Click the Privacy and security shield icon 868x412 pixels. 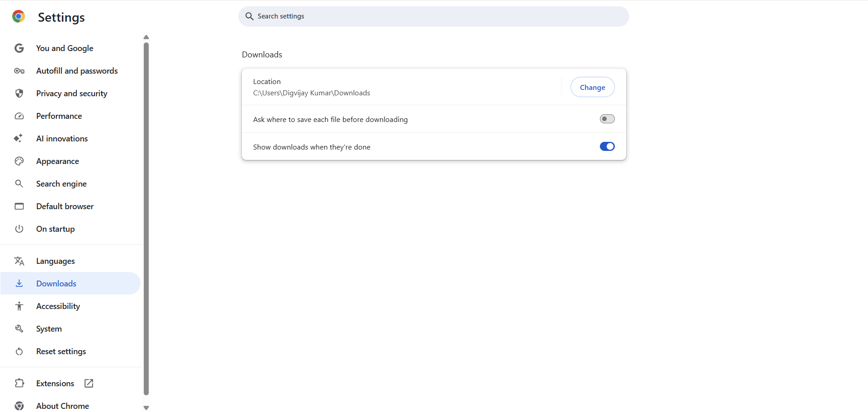19,94
